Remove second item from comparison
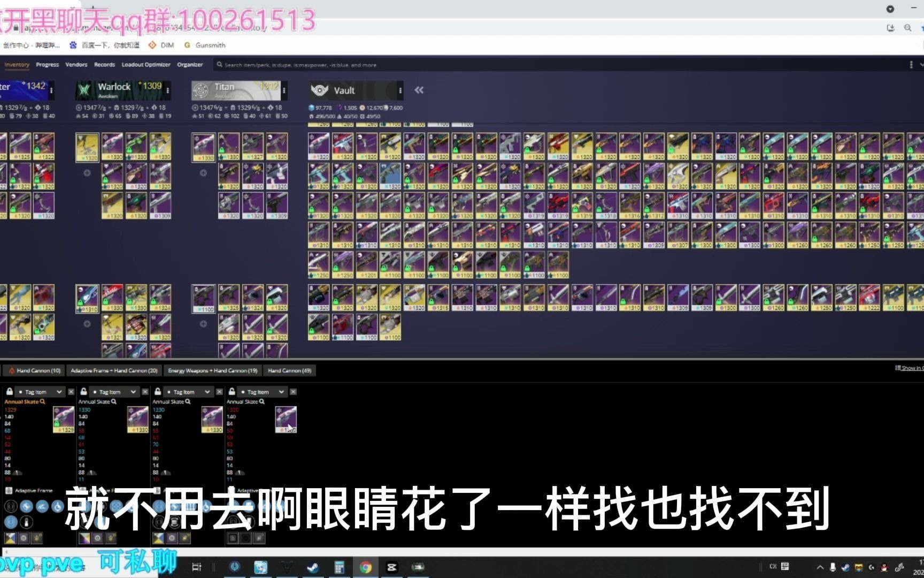Screen dimensions: 924x578 tap(145, 392)
